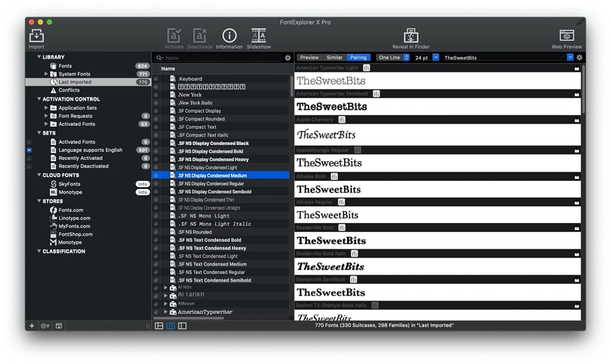Select .SF NS Text Condensed Heavy row
The width and height of the screenshot is (611, 364).
pos(221,248)
